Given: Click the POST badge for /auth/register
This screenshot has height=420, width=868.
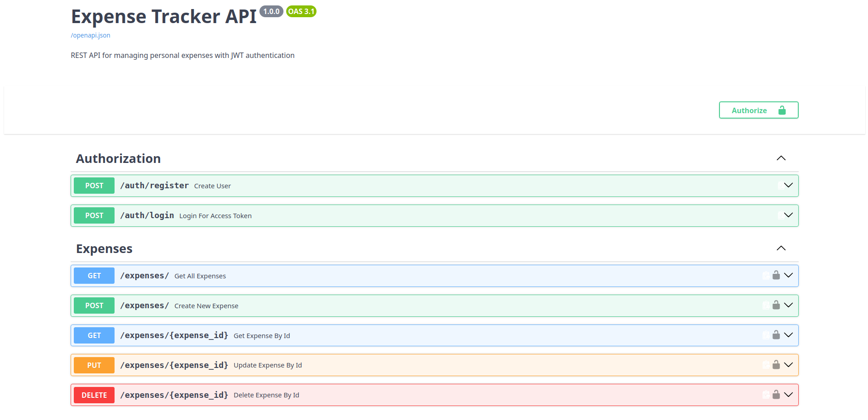Looking at the screenshot, I should (94, 186).
